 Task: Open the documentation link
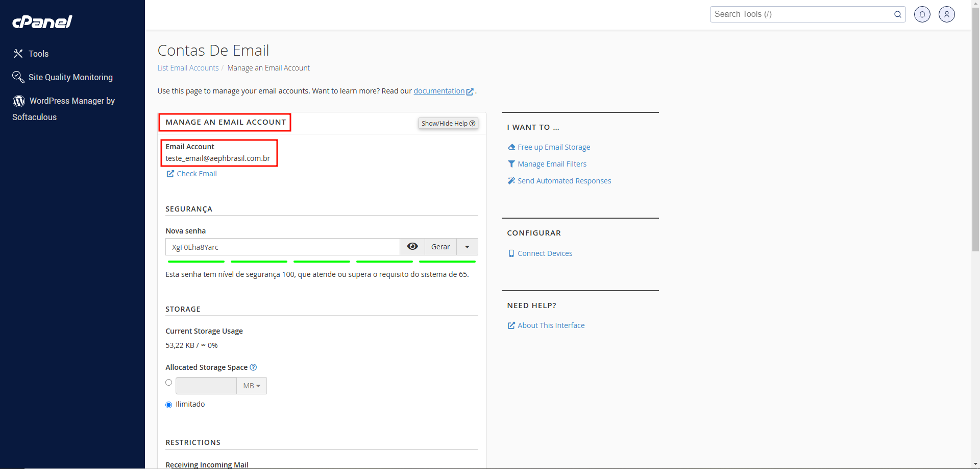439,91
